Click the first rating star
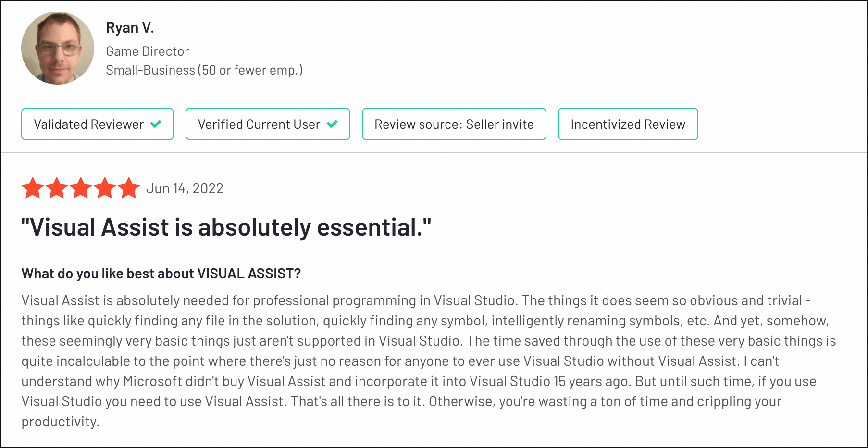 point(33,188)
